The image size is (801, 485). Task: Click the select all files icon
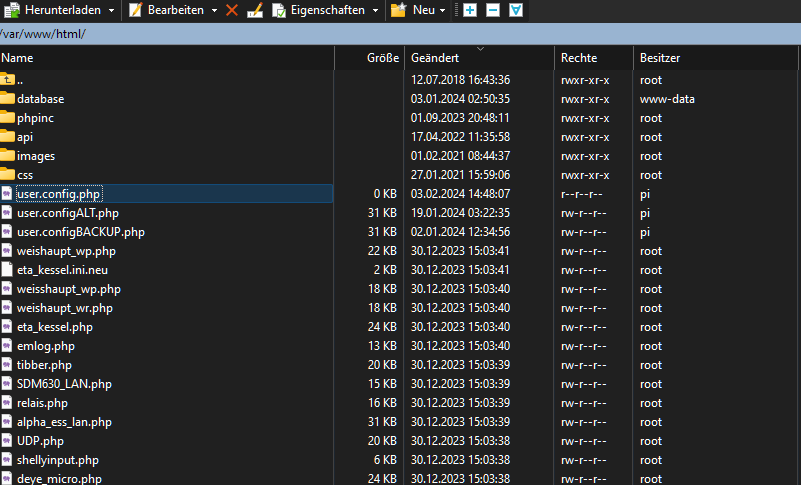point(516,10)
